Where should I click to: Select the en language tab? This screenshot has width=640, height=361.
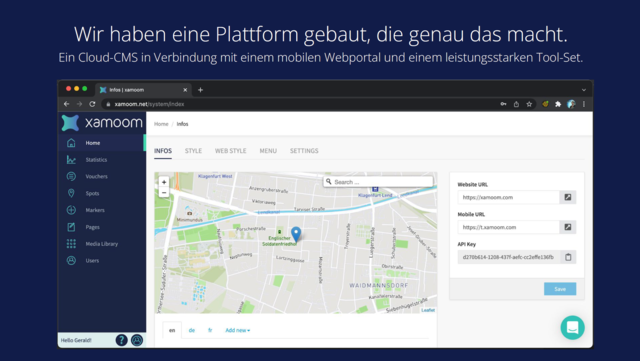coord(172,330)
